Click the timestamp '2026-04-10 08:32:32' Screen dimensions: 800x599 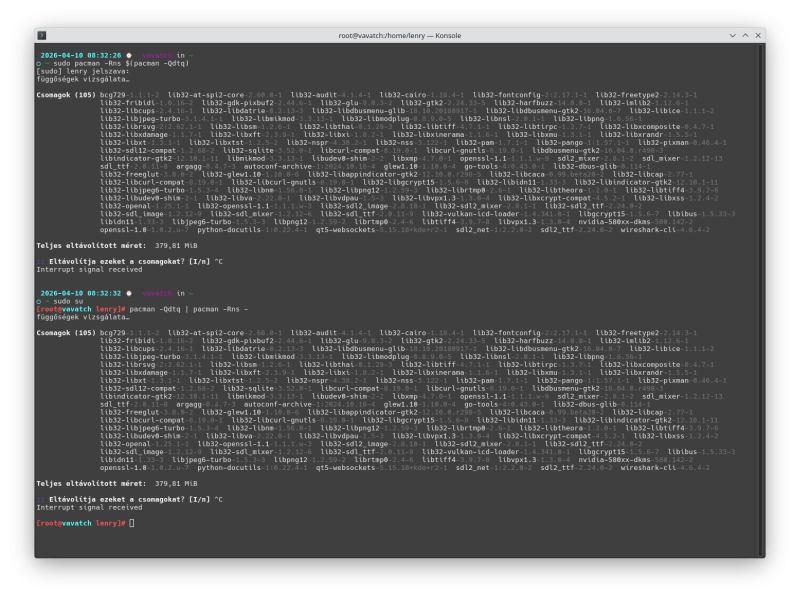[x=81, y=293]
